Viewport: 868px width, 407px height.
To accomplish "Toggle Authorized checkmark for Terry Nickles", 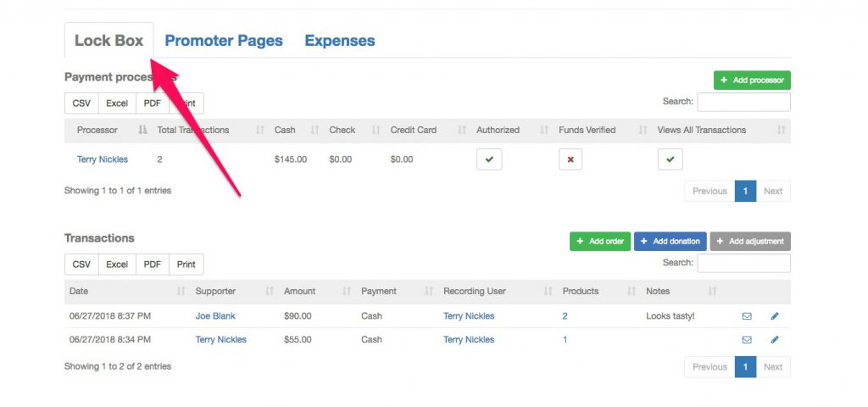I will [489, 159].
